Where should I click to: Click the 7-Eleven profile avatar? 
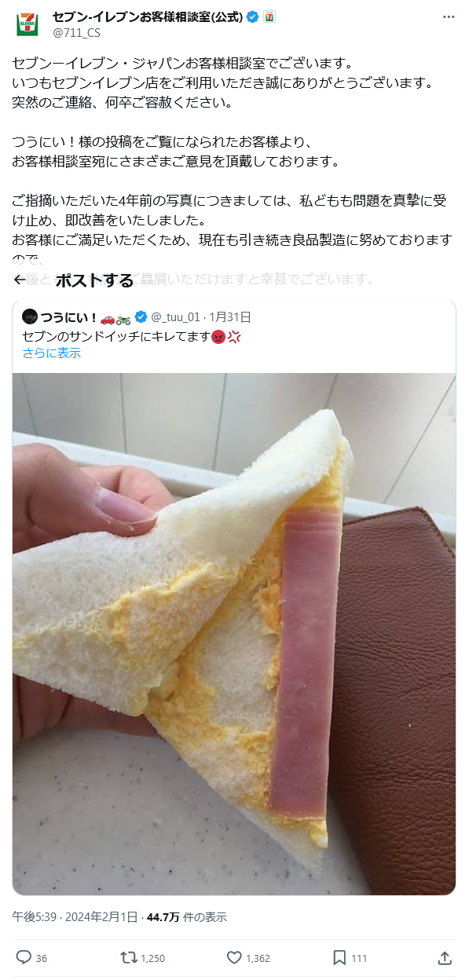tap(27, 24)
